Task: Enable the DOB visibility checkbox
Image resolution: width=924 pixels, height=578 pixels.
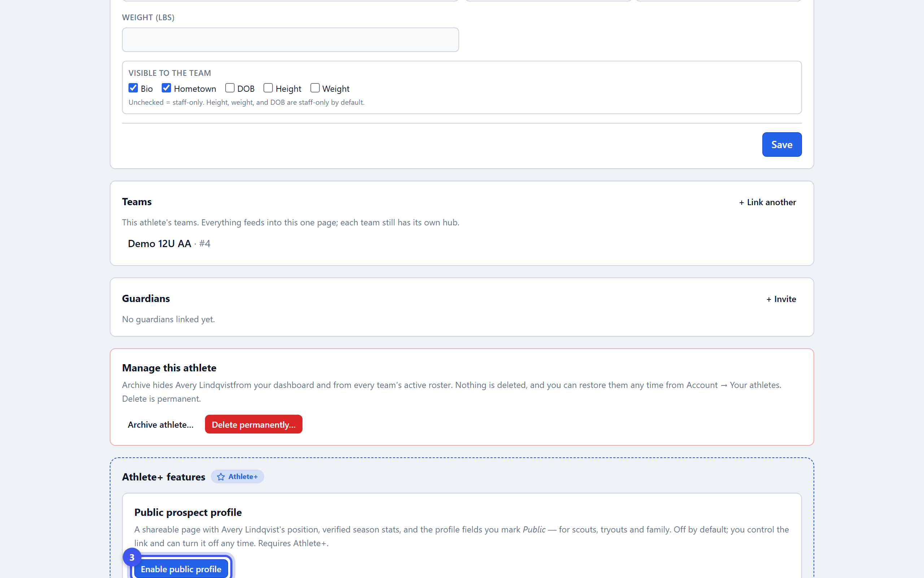Action: (x=230, y=88)
